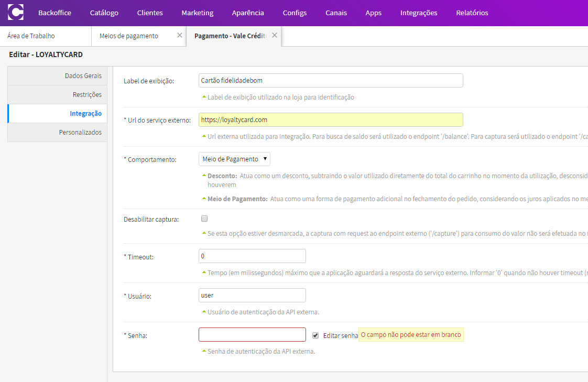Click the Url do serviço externo field
This screenshot has width=588, height=382.
pyautogui.click(x=331, y=120)
